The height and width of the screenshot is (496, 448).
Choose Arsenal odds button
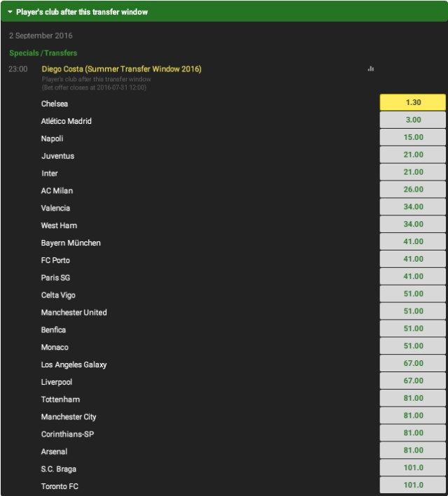tap(413, 450)
